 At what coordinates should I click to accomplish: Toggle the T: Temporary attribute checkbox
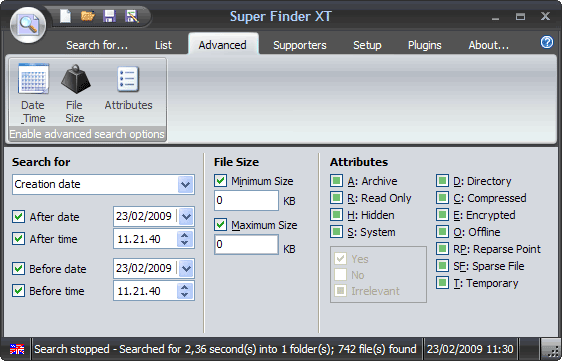coord(442,282)
